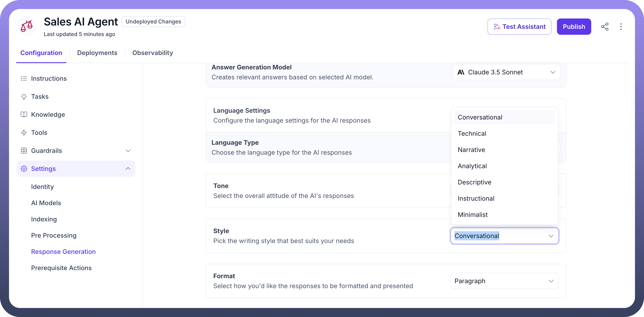This screenshot has width=644, height=317.
Task: Expand the Guardrails section chevron
Action: pos(128,151)
